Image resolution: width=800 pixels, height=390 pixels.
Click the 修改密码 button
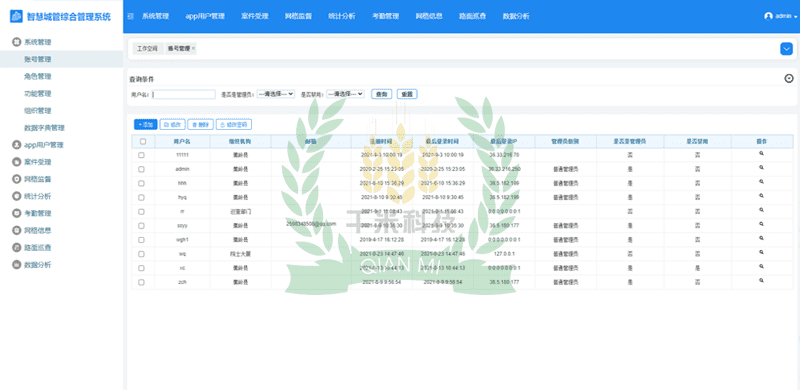(234, 125)
